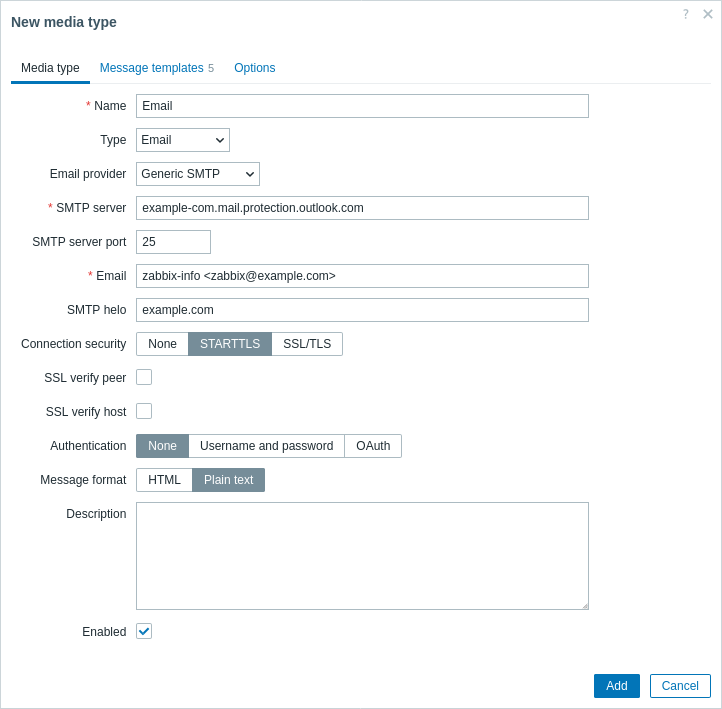Click into the Description text area

[362, 556]
